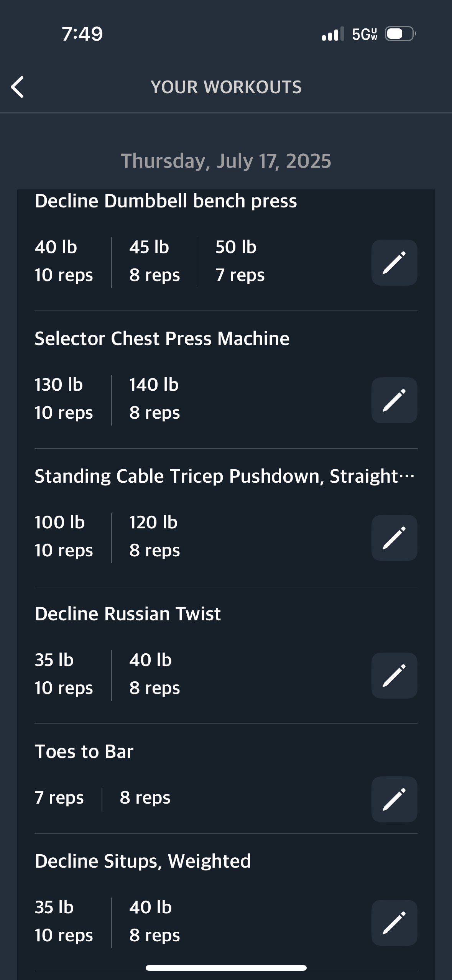This screenshot has height=980, width=452.
Task: Open Selector Chest Press Machine exercise
Action: (162, 339)
